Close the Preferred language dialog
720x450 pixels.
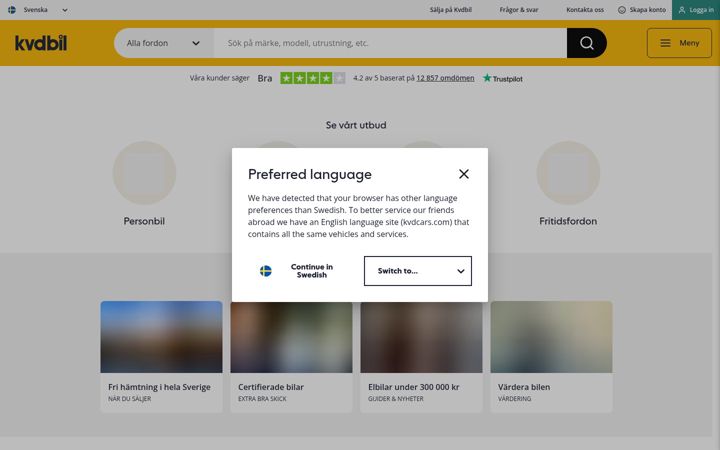coord(464,174)
